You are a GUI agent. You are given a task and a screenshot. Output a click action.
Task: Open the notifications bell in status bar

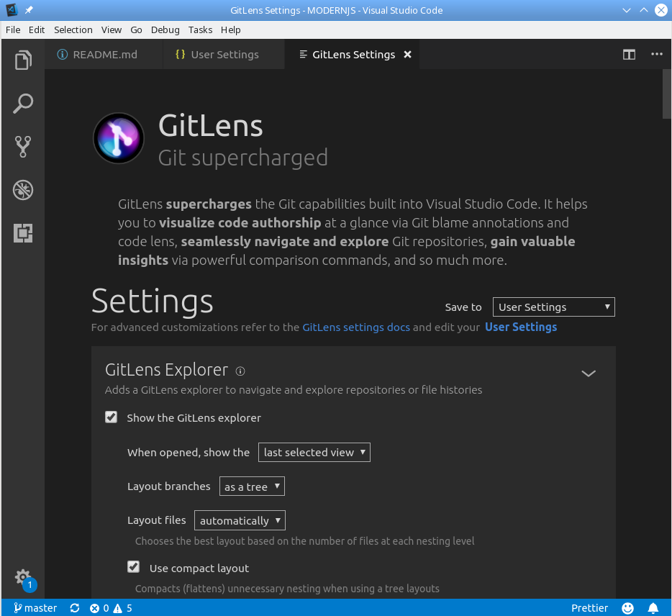click(x=653, y=608)
